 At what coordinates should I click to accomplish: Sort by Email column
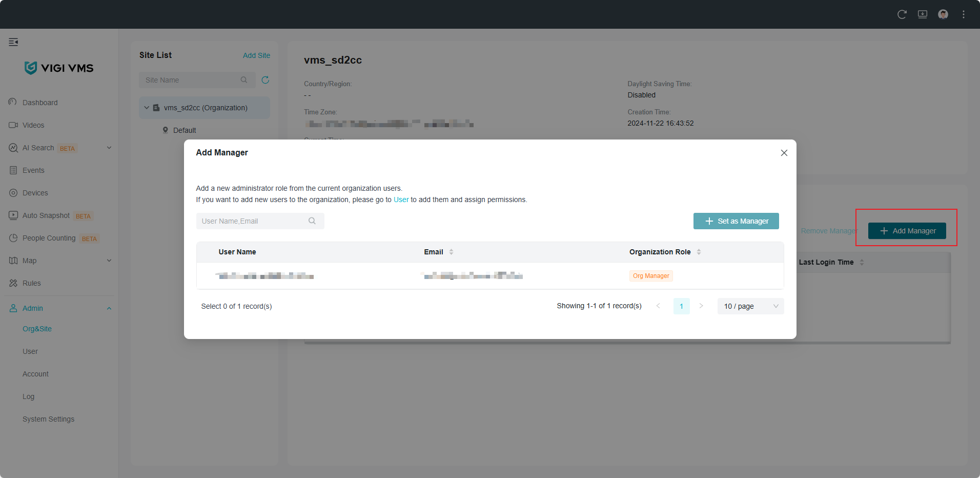(x=452, y=252)
